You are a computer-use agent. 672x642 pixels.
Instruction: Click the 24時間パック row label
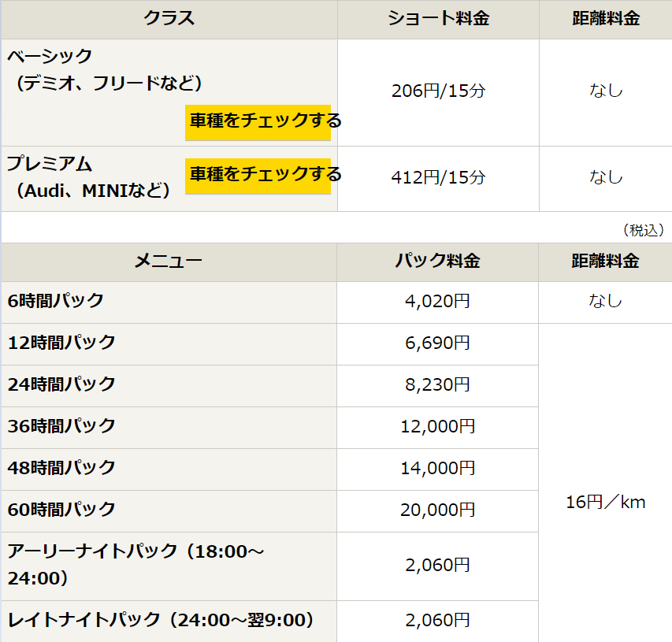click(x=61, y=384)
